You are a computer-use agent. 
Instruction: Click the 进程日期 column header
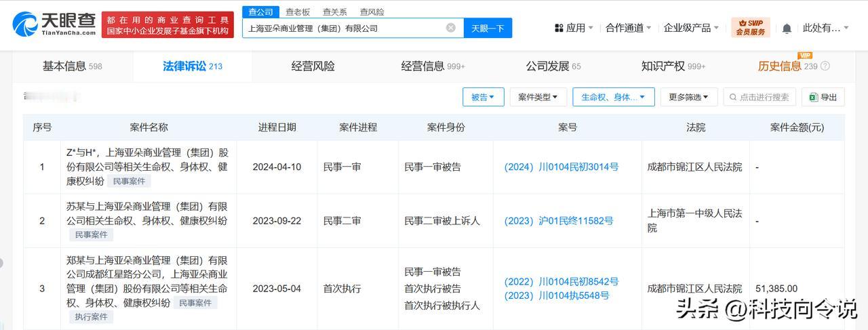(x=277, y=127)
